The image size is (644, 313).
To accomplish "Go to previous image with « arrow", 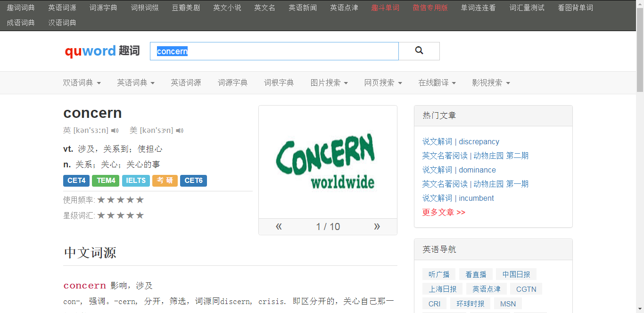I will (279, 227).
